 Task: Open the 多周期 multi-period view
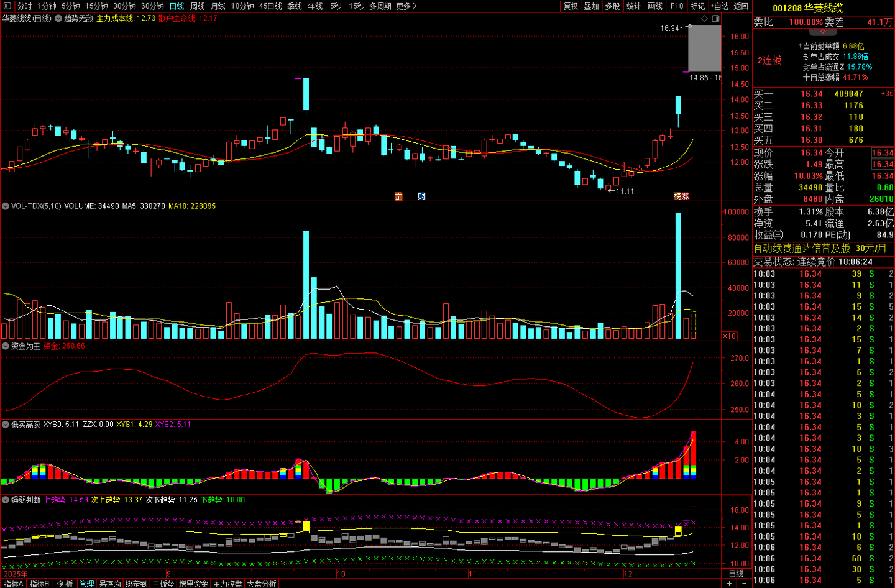380,6
